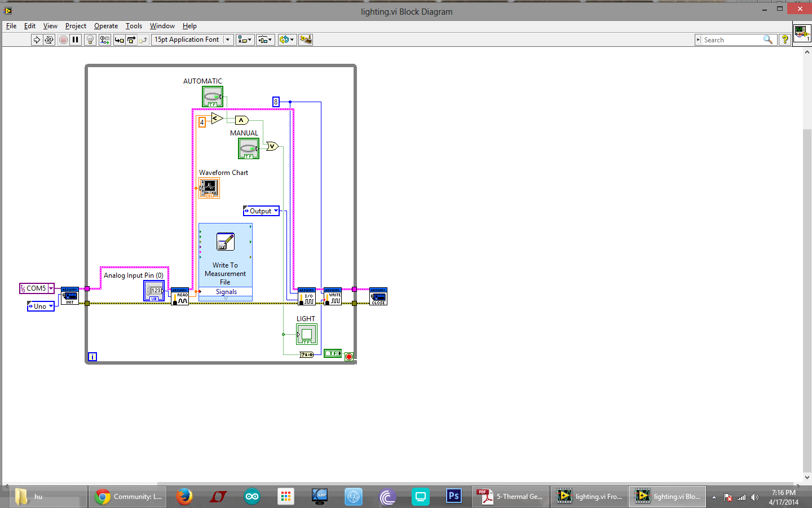Open the Help menu
Viewport: 812px width, 508px height.
pyautogui.click(x=189, y=26)
